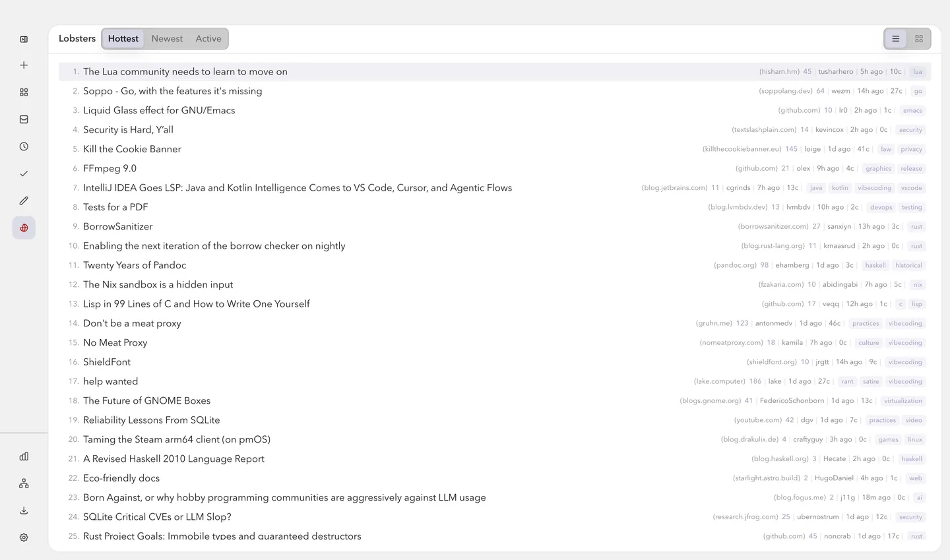Click the 'rust' tag on BorrowSanitizer row
This screenshot has height=560, width=950.
(916, 227)
